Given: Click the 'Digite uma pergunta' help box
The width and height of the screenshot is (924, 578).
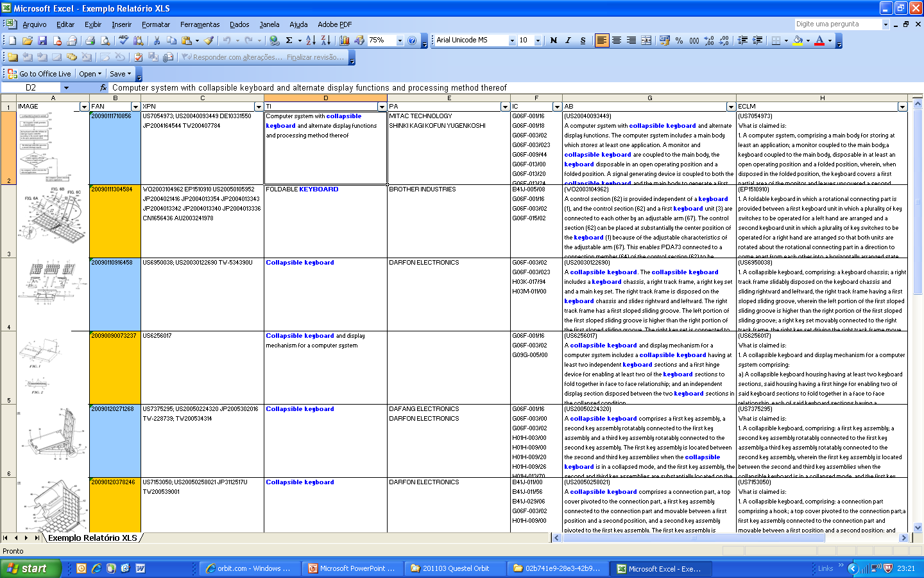Looking at the screenshot, I should click(838, 24).
